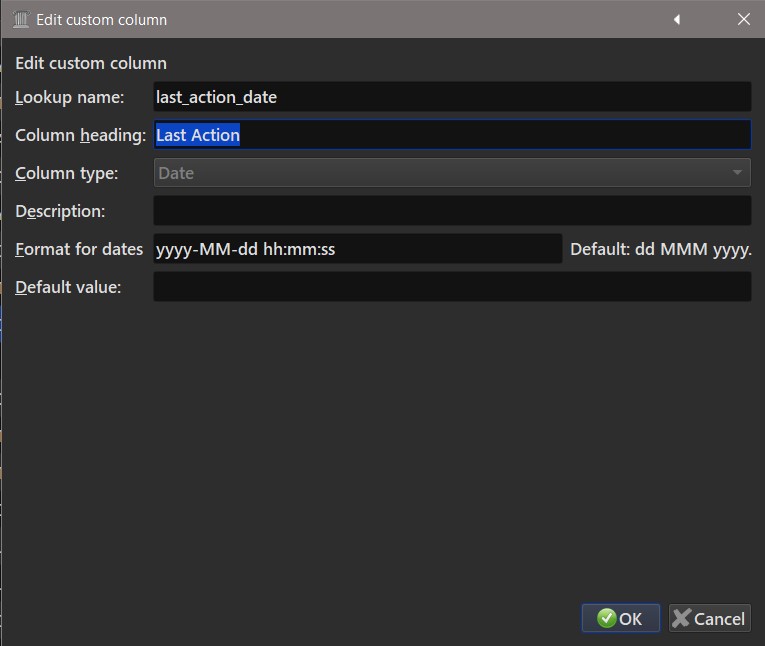Click the left arrow icon in title bar
765x646 pixels.
click(x=677, y=19)
